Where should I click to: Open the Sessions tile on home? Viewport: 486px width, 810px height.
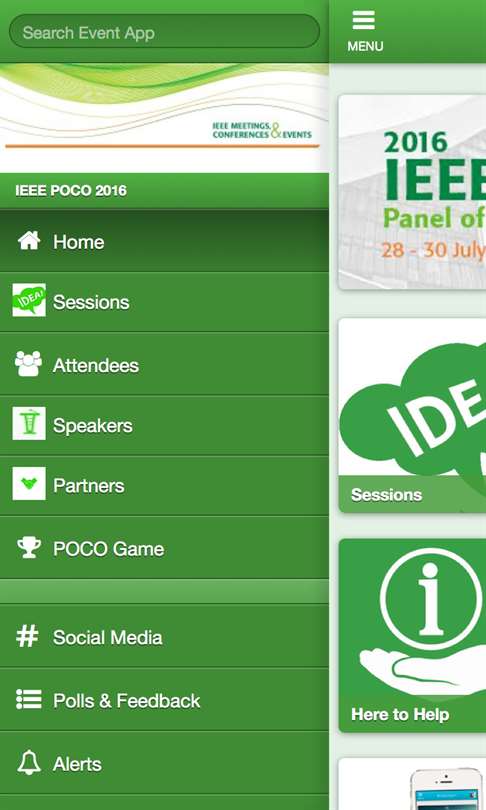tap(412, 415)
